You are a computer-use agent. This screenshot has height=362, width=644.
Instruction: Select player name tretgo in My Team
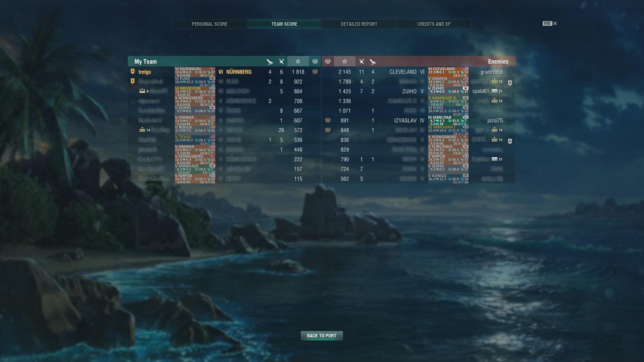[x=144, y=72]
